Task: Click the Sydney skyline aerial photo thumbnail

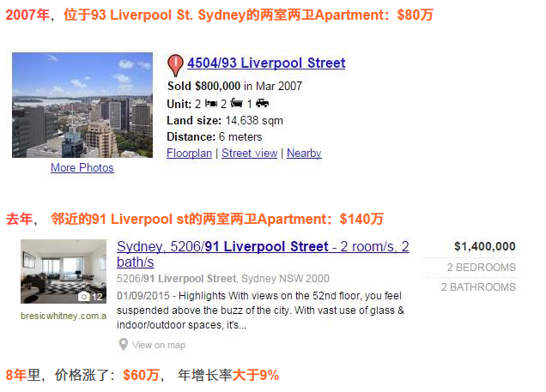Action: click(82, 105)
